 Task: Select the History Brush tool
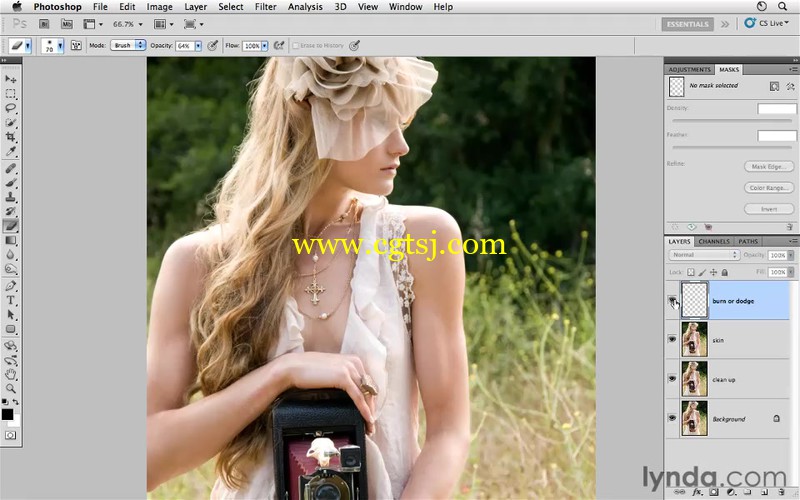[11, 211]
